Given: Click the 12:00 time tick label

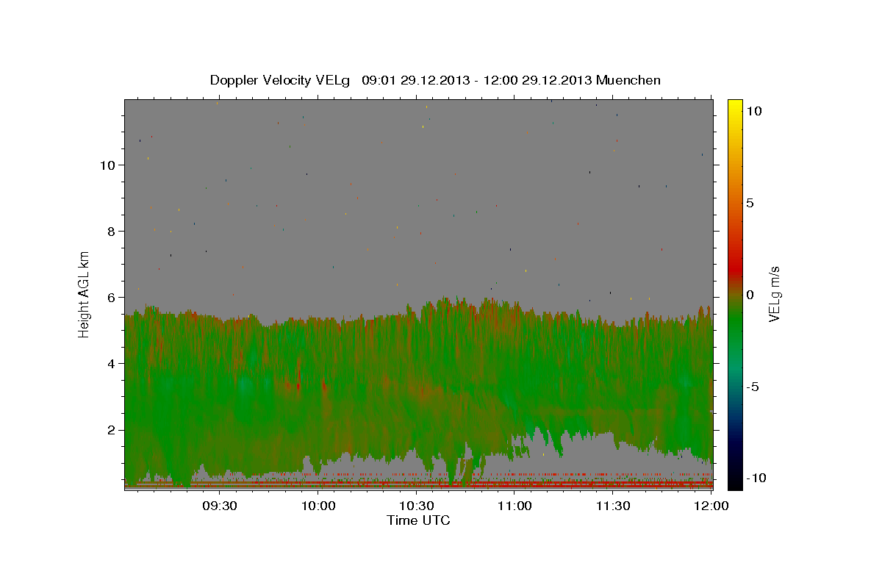Looking at the screenshot, I should 711,506.
